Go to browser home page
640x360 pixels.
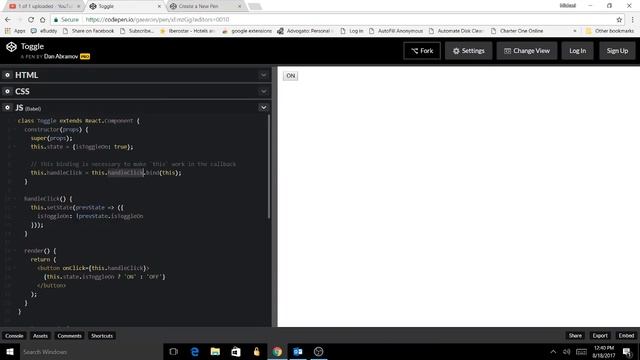pyautogui.click(x=42, y=19)
